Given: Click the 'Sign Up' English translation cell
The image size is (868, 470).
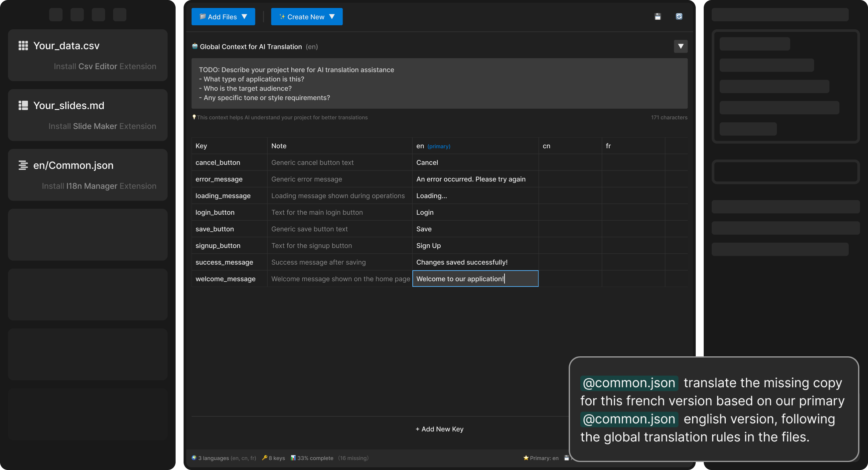Looking at the screenshot, I should (476, 245).
